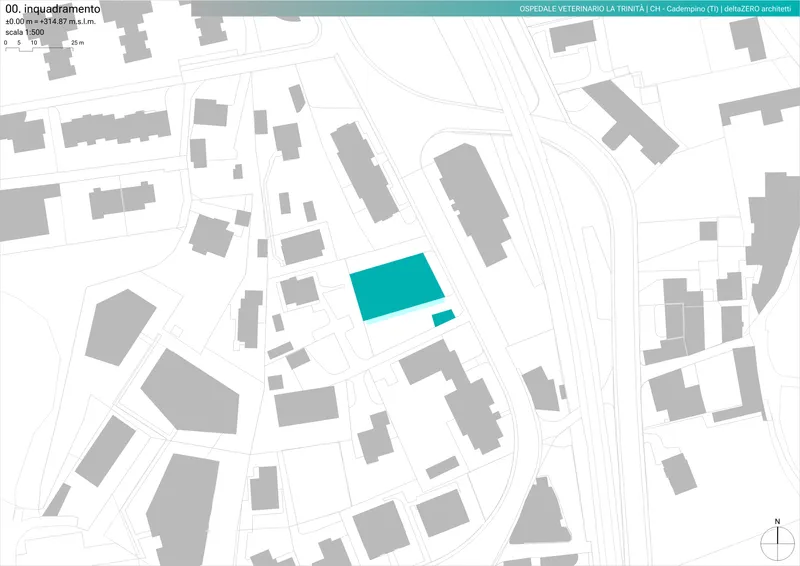
Task: Click 'OSPEDALE VETERINARIO LA TRINITÀ' header text
Action: click(x=582, y=8)
